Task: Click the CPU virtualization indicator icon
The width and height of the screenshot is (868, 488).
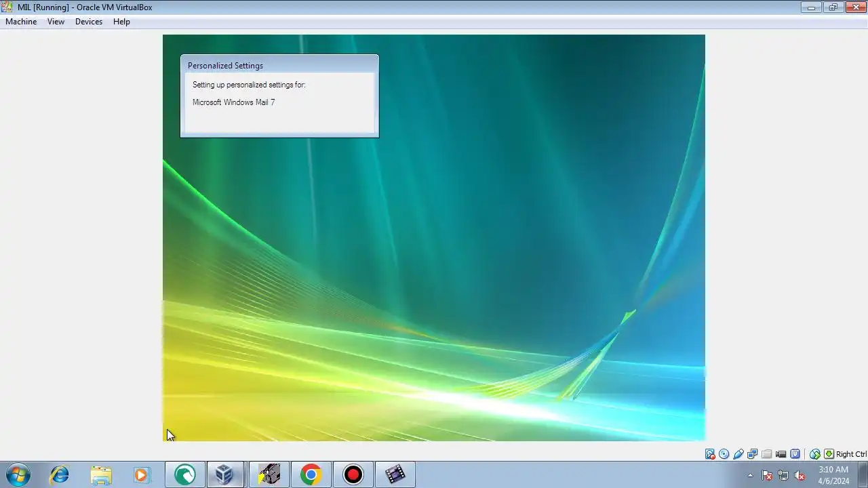Action: click(795, 454)
